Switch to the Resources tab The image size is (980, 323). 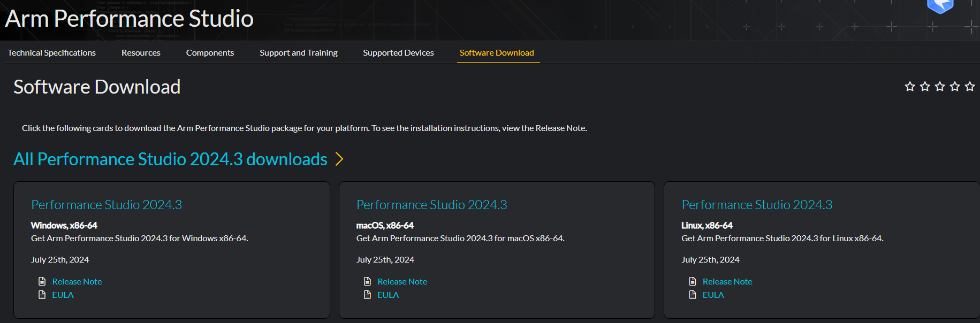141,53
